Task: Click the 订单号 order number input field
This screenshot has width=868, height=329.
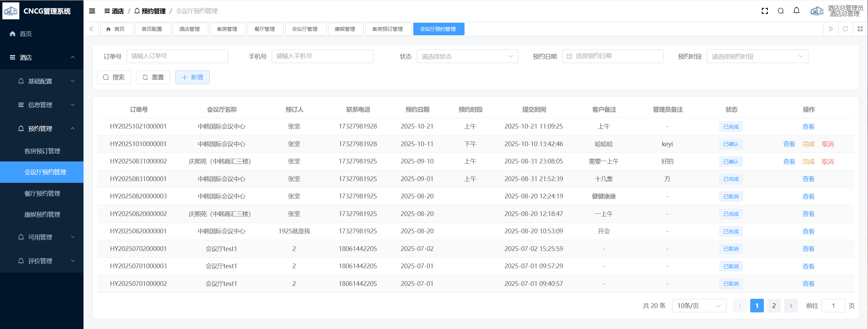Action: click(177, 56)
